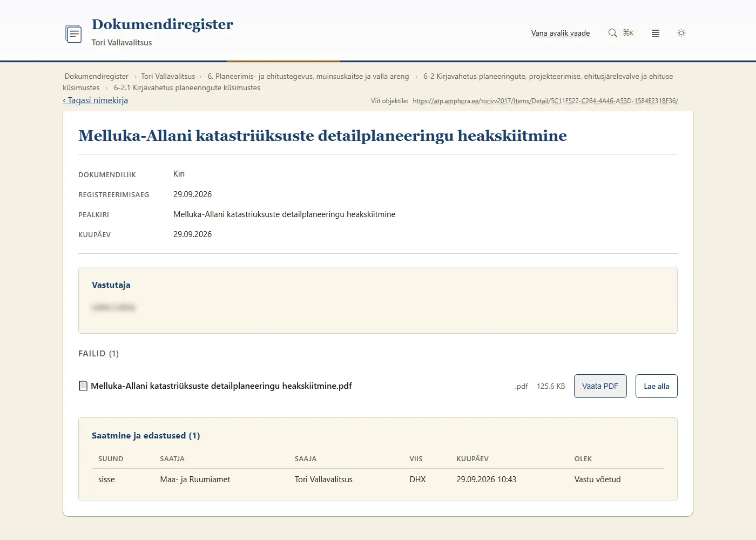Click the .pdf file extension label

pyautogui.click(x=521, y=386)
